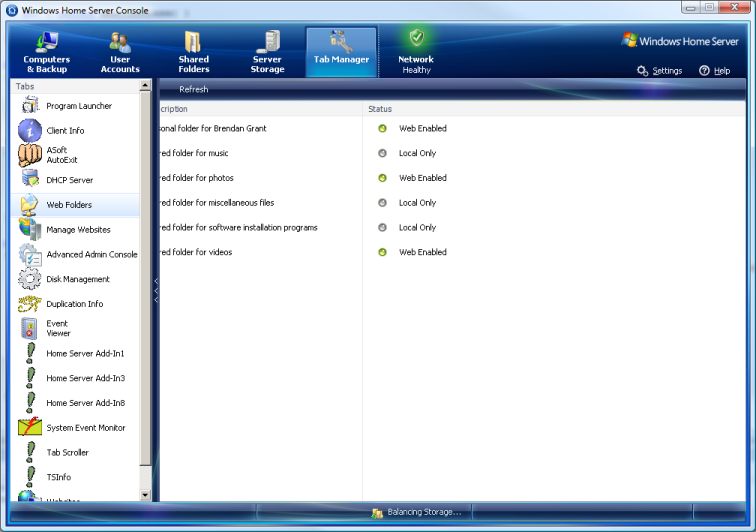Select the software installation programs description
The width and height of the screenshot is (756, 532).
point(239,227)
